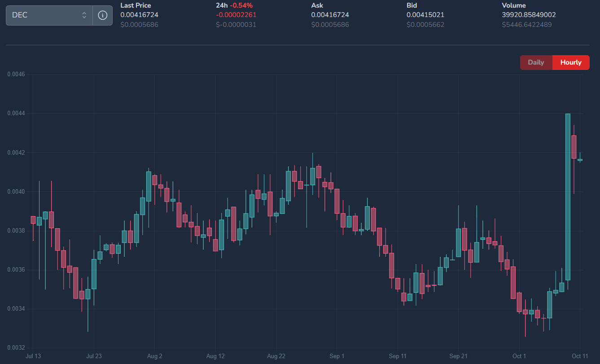
Task: Switch the chart to Daily view
Action: click(536, 62)
